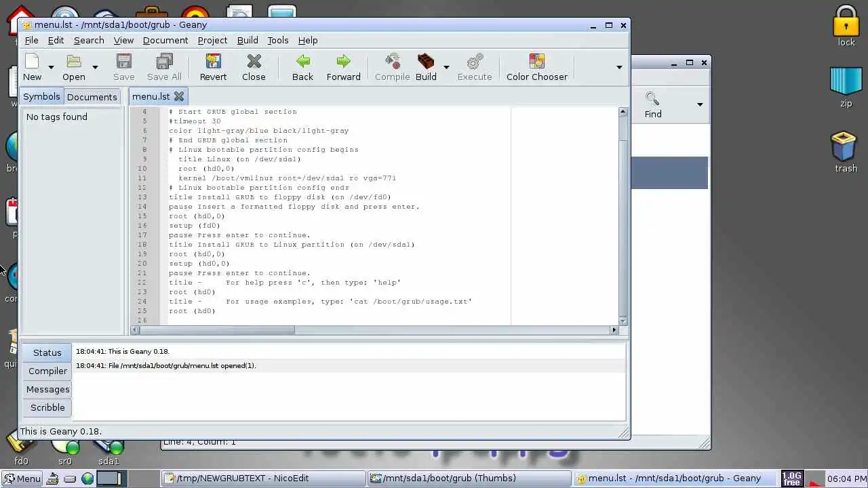Switch to the Messages tab

(47, 389)
